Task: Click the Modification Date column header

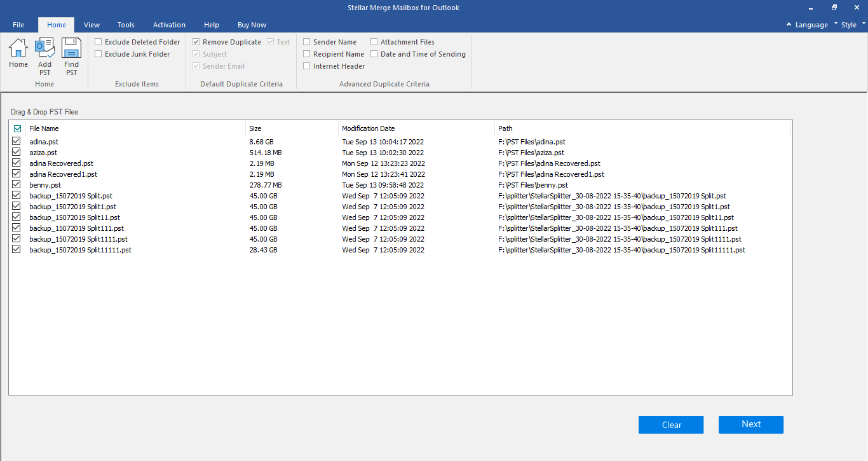Action: coord(416,128)
